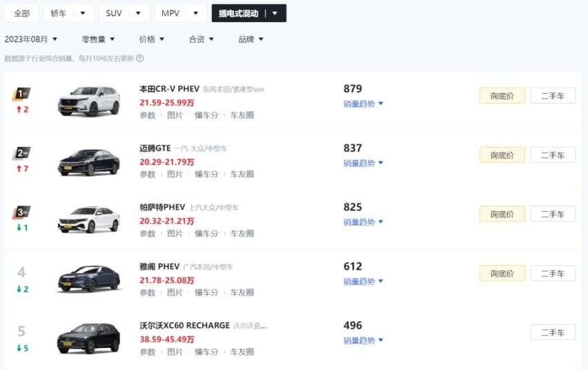
Task: Open the 价格 price filter dropdown
Action: click(152, 39)
